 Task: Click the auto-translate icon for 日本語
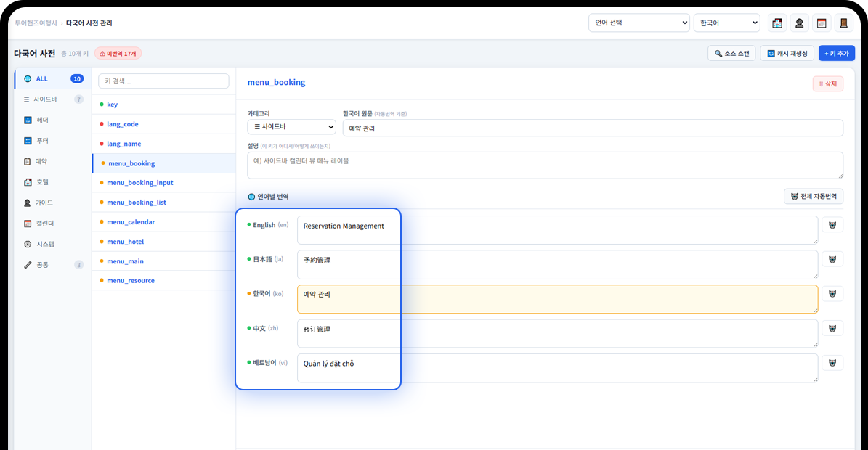(832, 258)
